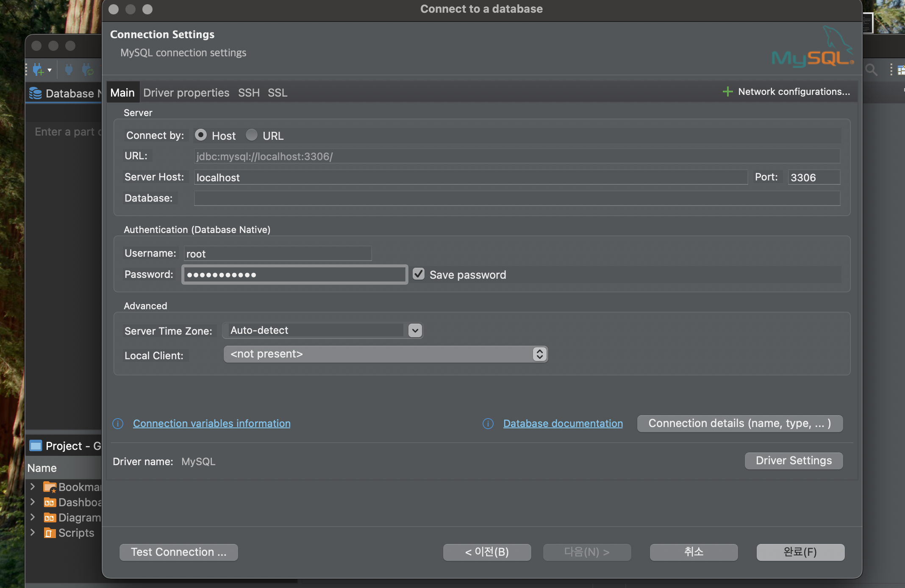Click the search magnifier icon in toolbar
The image size is (905, 588).
pyautogui.click(x=871, y=69)
